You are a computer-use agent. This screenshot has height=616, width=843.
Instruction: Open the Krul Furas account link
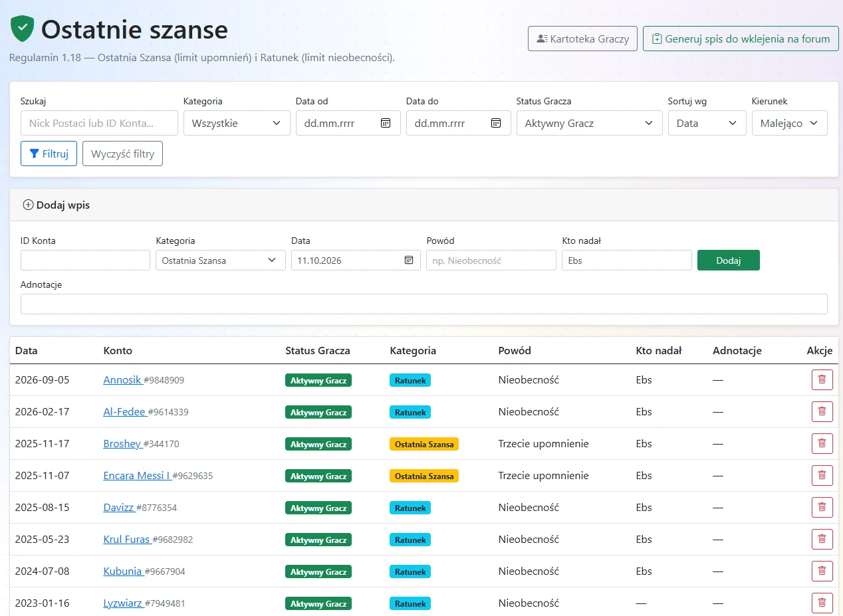pos(126,539)
